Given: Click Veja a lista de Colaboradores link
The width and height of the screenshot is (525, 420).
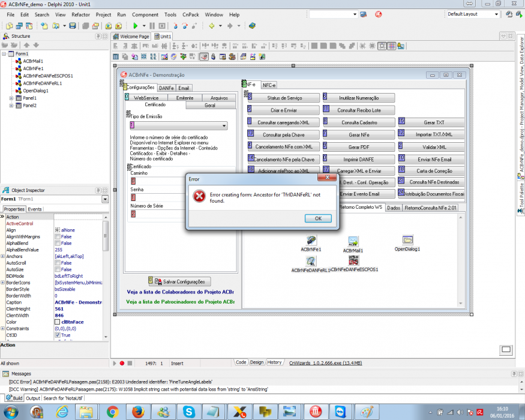Looking at the screenshot, I should [180, 292].
